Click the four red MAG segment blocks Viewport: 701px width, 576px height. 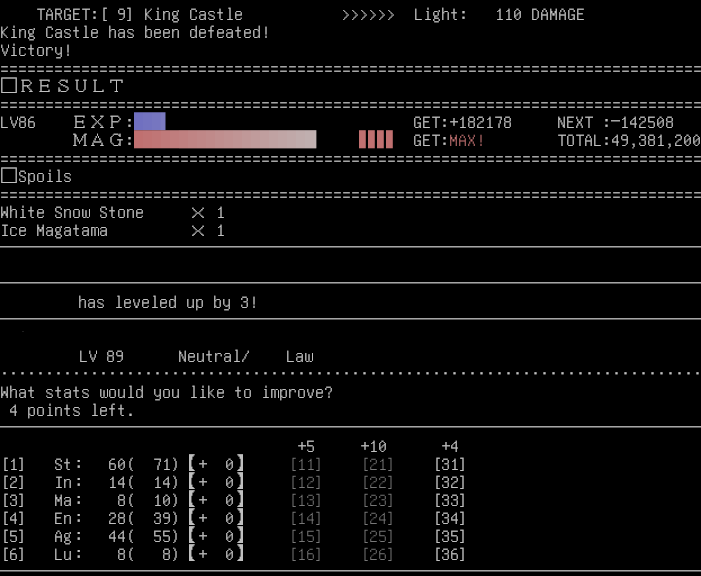(x=376, y=140)
